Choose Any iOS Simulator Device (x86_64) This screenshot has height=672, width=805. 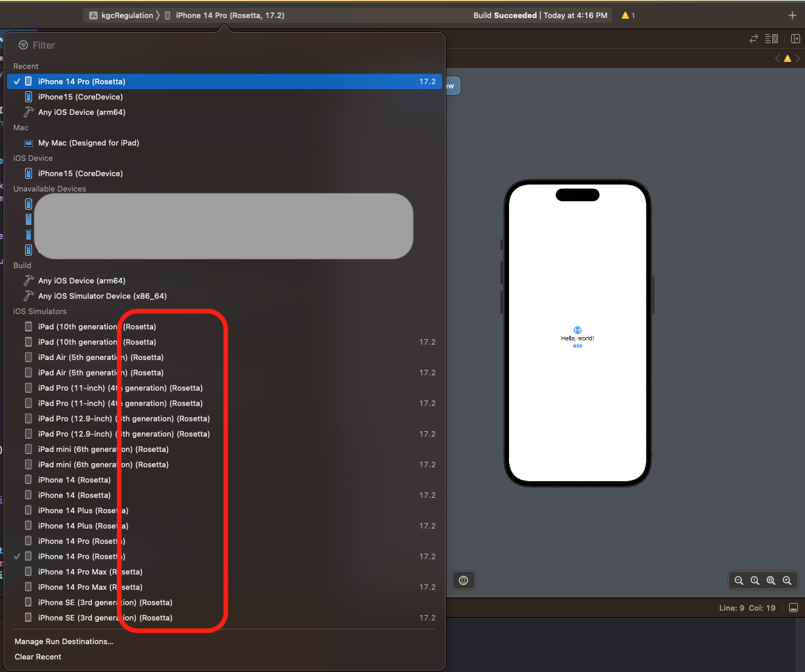tap(224, 296)
